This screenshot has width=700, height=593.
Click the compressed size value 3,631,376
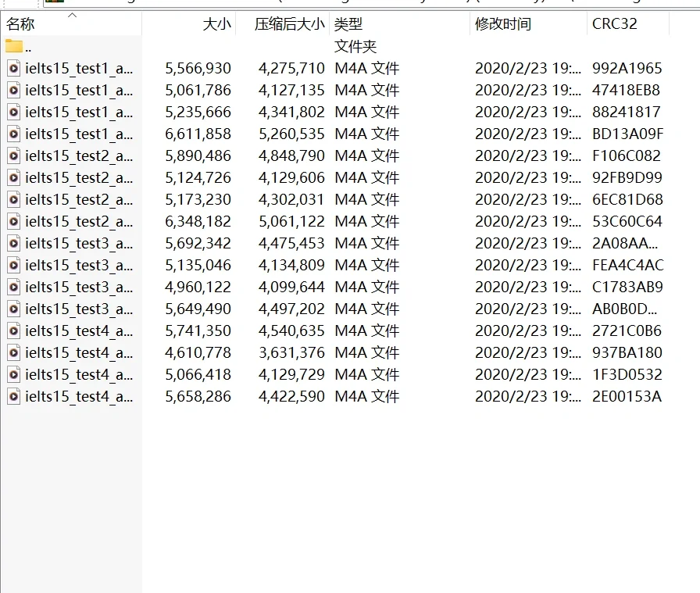coord(291,353)
